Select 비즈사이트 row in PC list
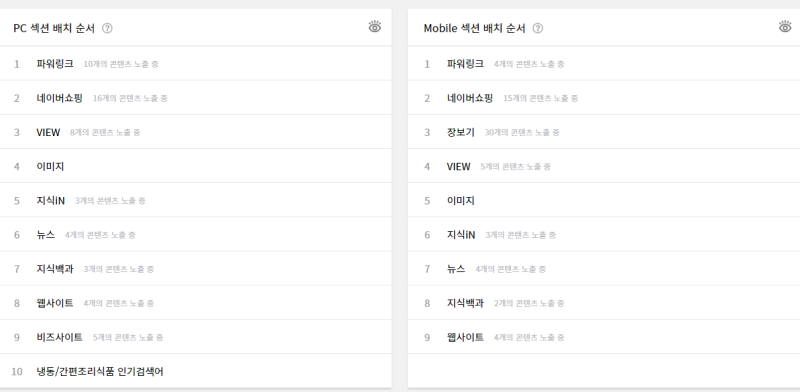800x392 pixels. [x=195, y=337]
